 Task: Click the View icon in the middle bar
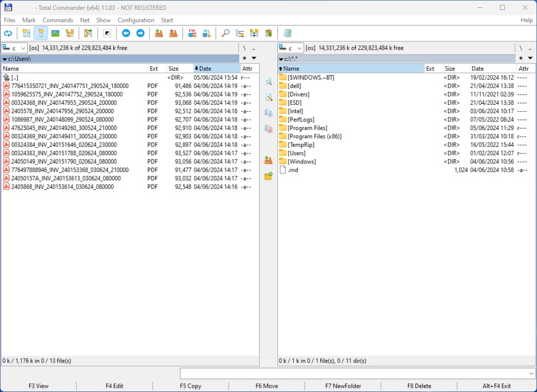(x=268, y=82)
